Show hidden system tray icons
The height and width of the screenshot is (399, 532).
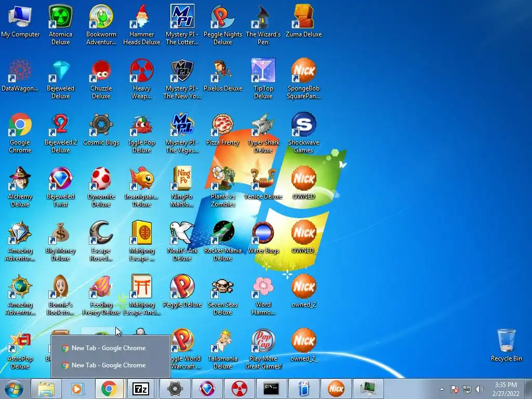point(442,389)
